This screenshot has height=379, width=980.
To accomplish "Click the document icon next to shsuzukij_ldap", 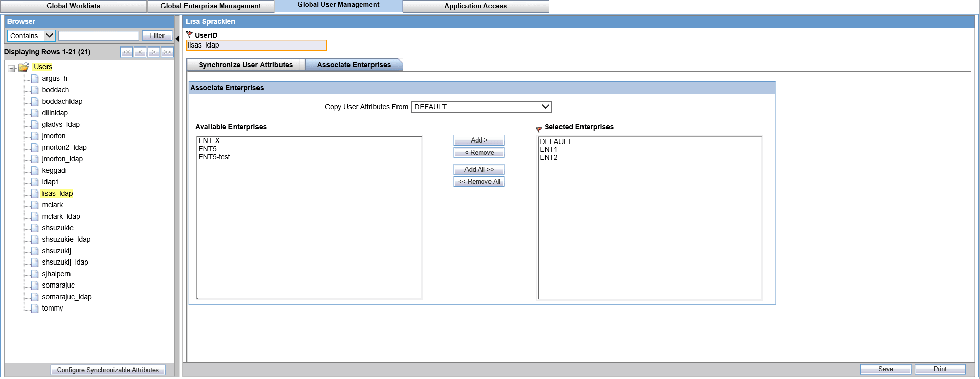I will pos(35,263).
